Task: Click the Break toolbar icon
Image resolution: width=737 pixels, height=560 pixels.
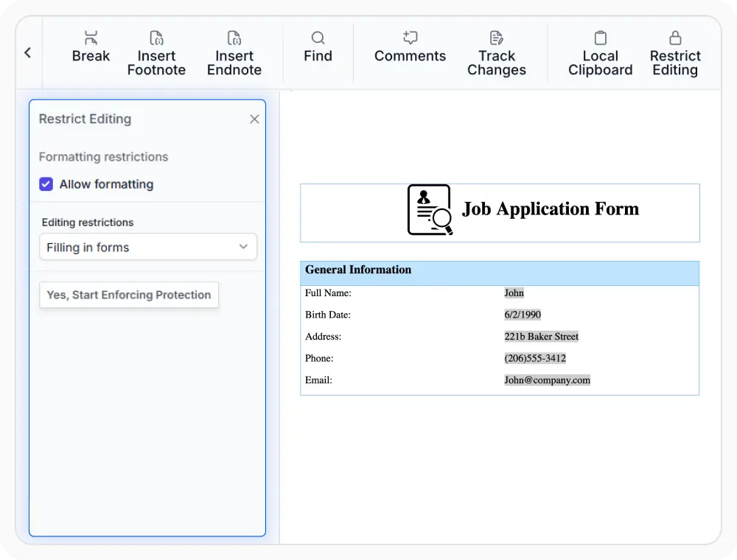Action: tap(91, 38)
